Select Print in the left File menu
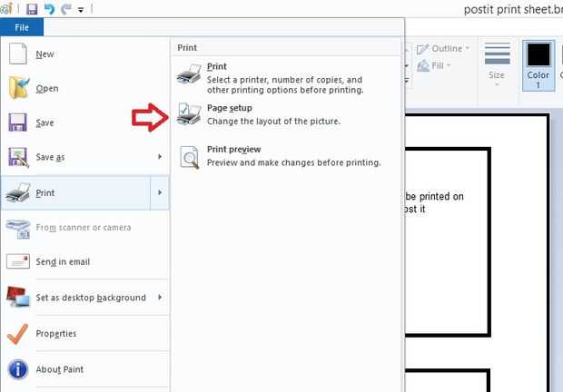Viewport: 563px width, 392px height. pyautogui.click(x=76, y=192)
